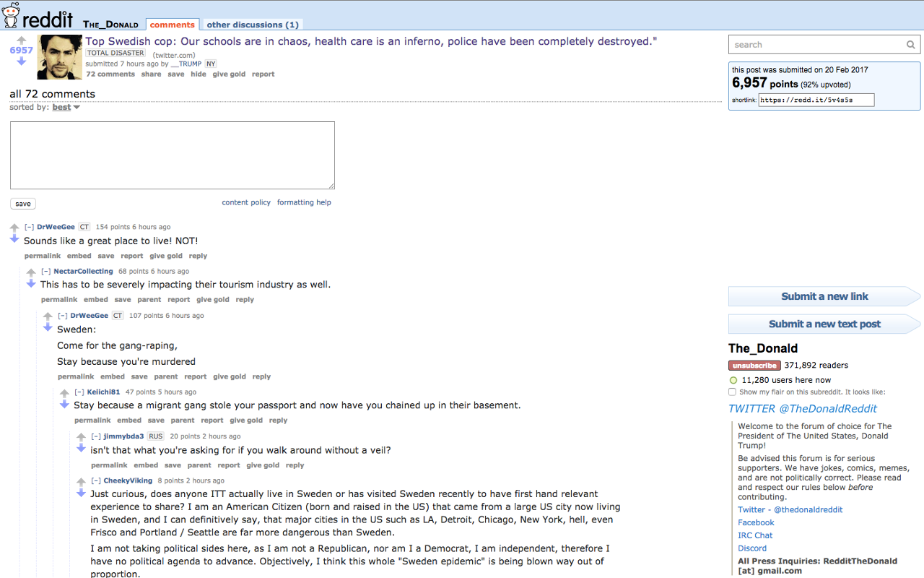Click into the comment text area
Image resolution: width=924 pixels, height=578 pixels.
pos(172,155)
